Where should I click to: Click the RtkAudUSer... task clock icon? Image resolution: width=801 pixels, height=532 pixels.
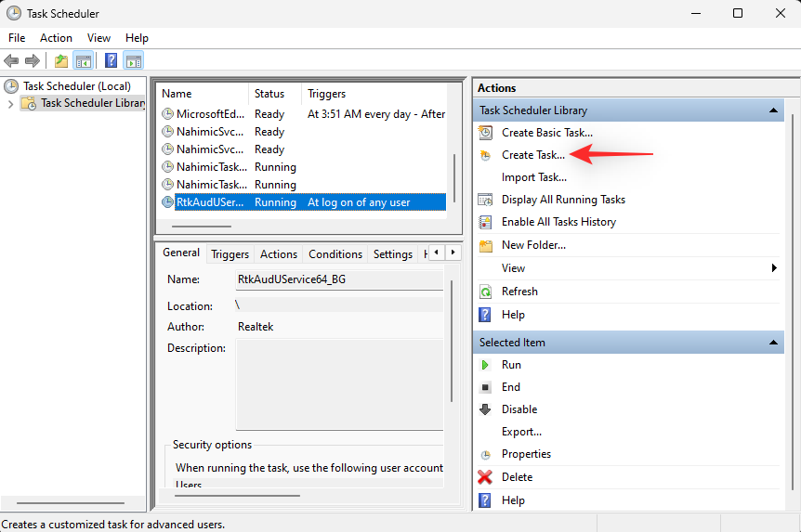(167, 202)
